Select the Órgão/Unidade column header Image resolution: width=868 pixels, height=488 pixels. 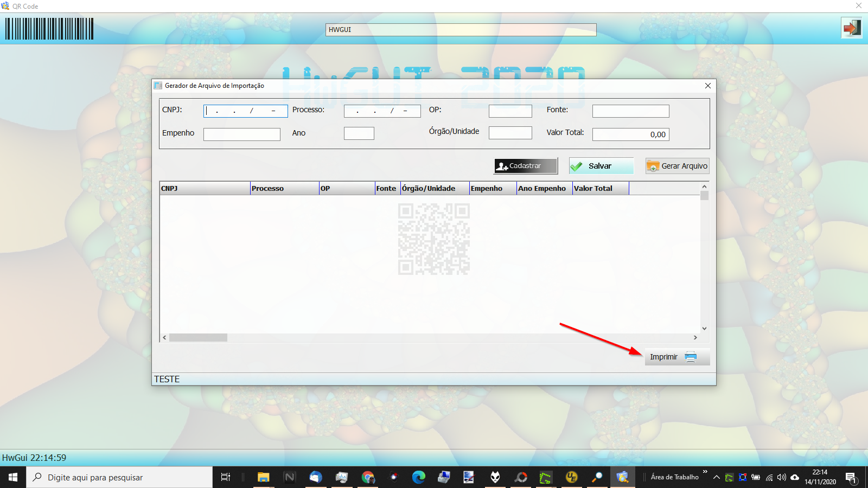click(x=435, y=188)
